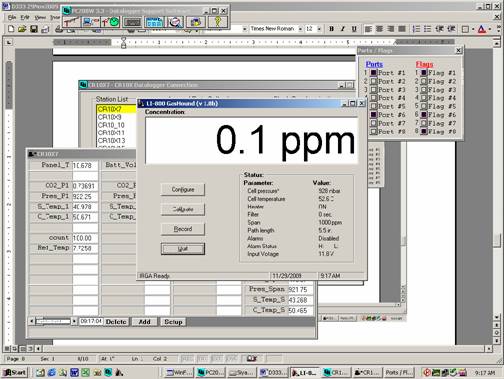
Task: Click the open folder icon in Word toolbar
Action: (22, 29)
